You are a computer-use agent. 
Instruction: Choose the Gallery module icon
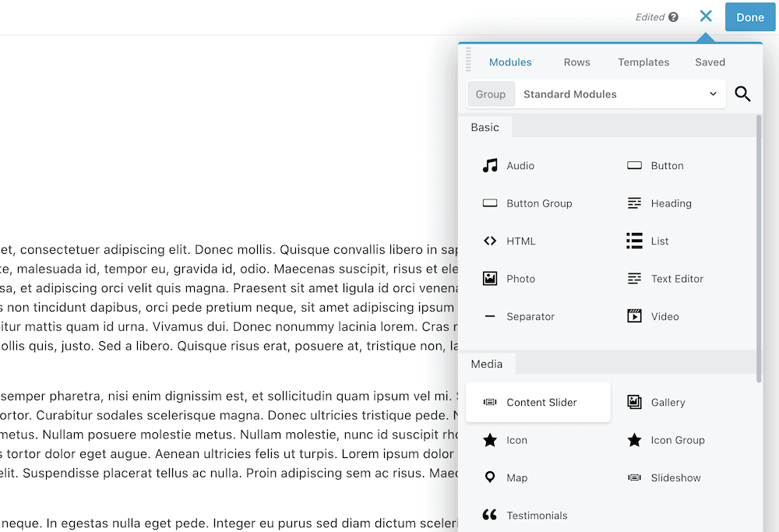(634, 402)
